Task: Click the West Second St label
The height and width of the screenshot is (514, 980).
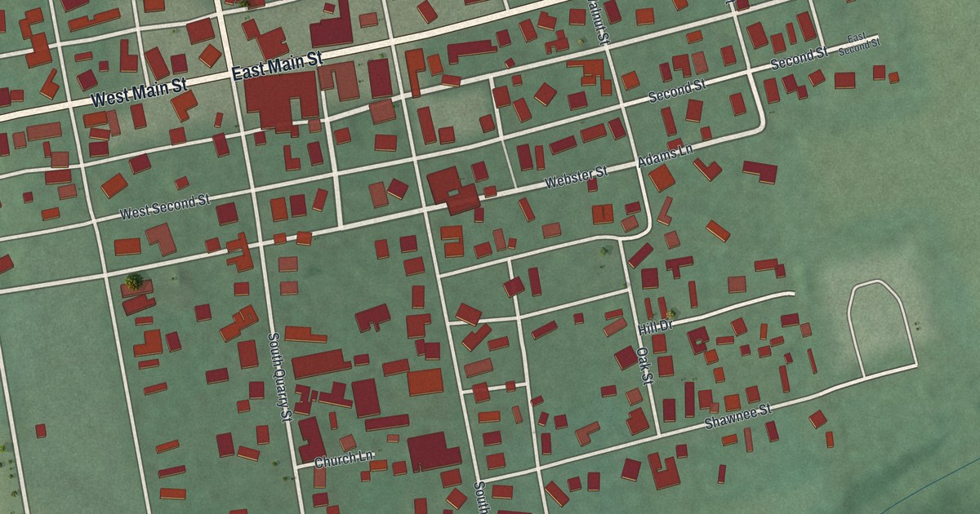Action: tap(165, 206)
